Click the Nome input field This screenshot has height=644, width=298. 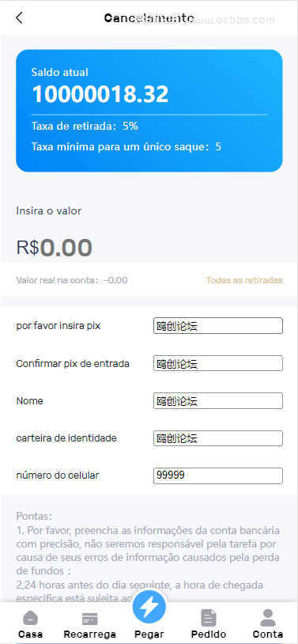point(218,401)
